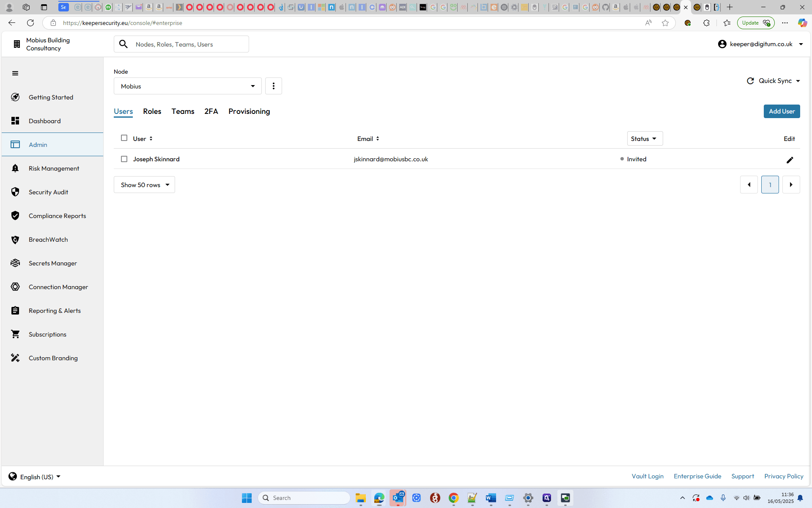Open the Status filter dropdown

(x=645, y=138)
